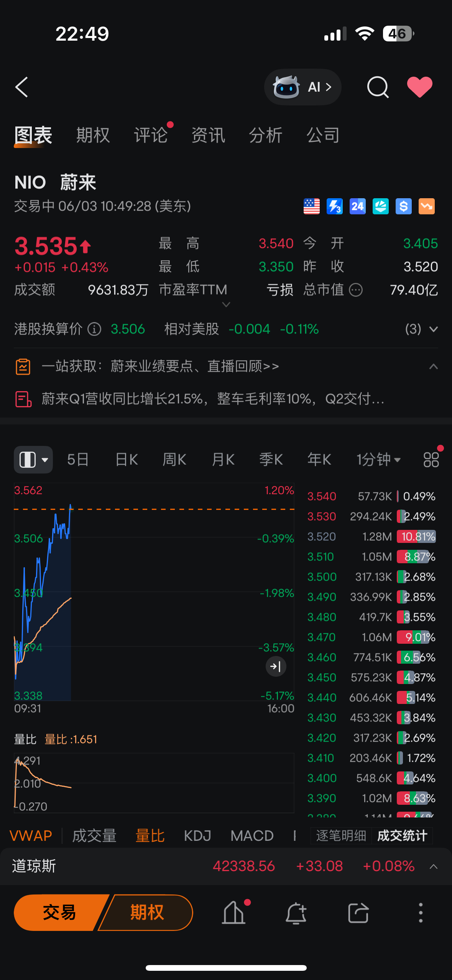Open the 1分钟 interval dropdown
452x980 pixels.
click(379, 459)
